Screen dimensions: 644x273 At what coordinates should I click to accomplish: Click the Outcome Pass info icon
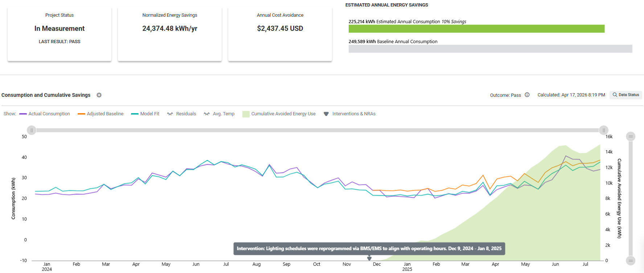pos(527,95)
